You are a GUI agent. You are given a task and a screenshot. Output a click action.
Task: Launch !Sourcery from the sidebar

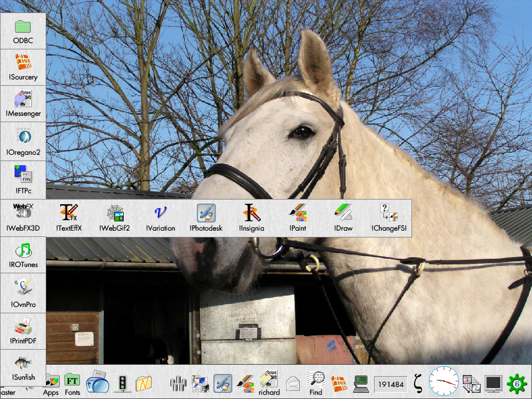23,68
